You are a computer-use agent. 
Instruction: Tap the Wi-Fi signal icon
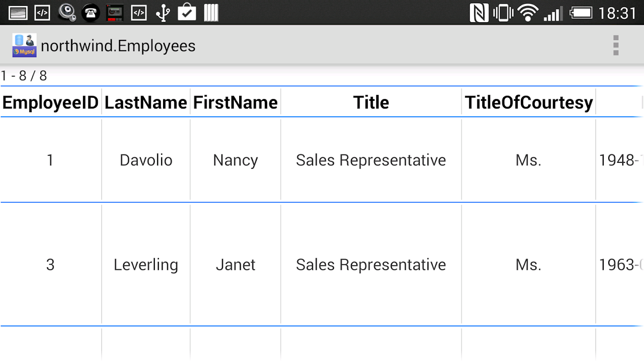[x=528, y=13]
